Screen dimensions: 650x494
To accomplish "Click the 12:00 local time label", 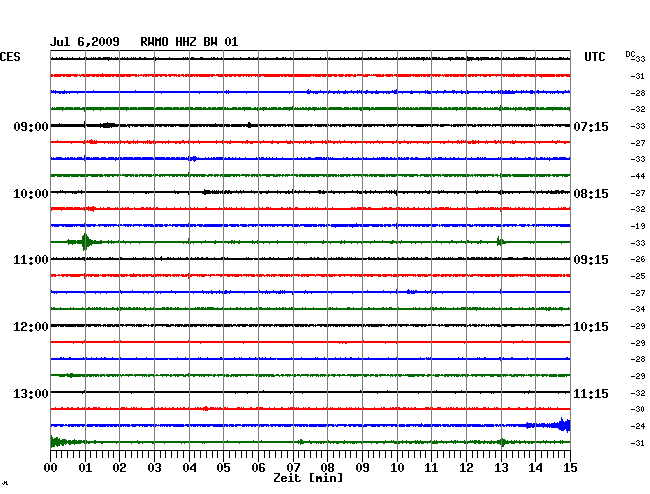I will [31, 327].
